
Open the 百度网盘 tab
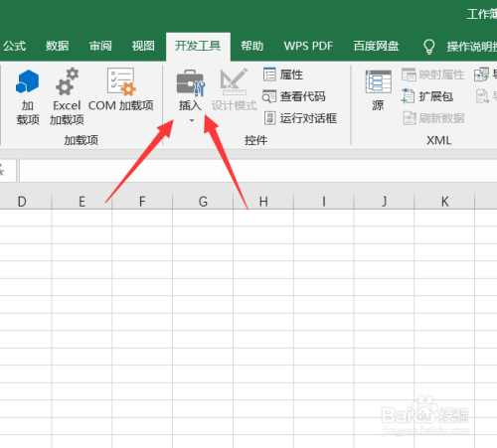[x=376, y=46]
